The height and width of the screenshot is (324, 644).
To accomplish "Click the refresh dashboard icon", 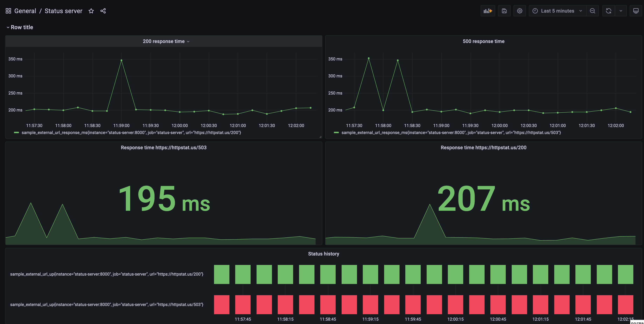I will (x=609, y=10).
